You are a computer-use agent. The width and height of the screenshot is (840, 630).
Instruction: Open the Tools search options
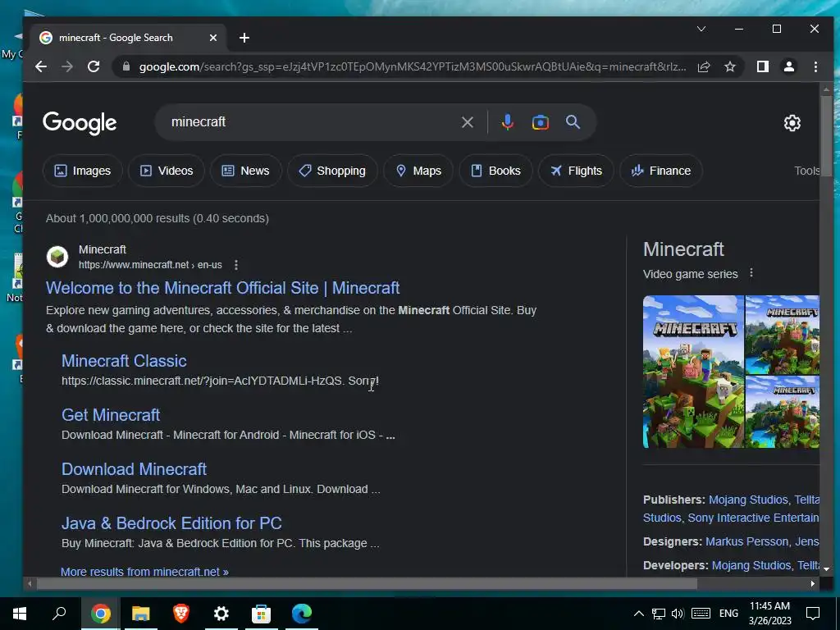806,171
